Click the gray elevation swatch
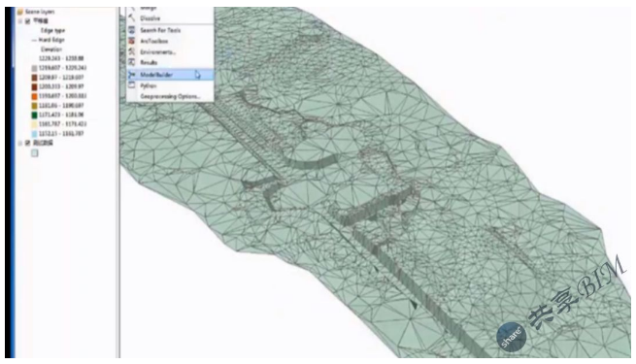Screen dimensions: 636x364 35,68
